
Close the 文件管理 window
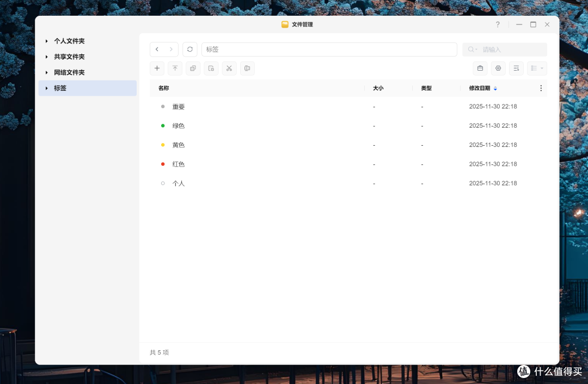(x=547, y=24)
